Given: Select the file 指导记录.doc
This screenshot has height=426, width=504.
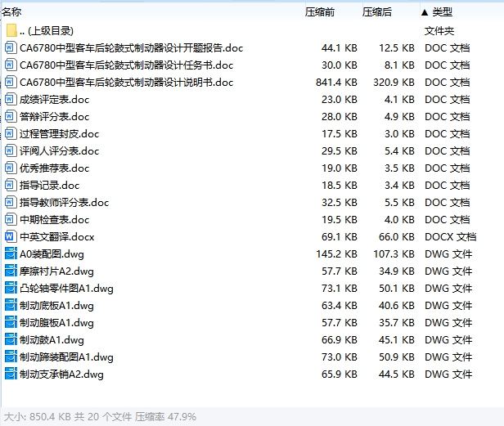Looking at the screenshot, I should [49, 186].
